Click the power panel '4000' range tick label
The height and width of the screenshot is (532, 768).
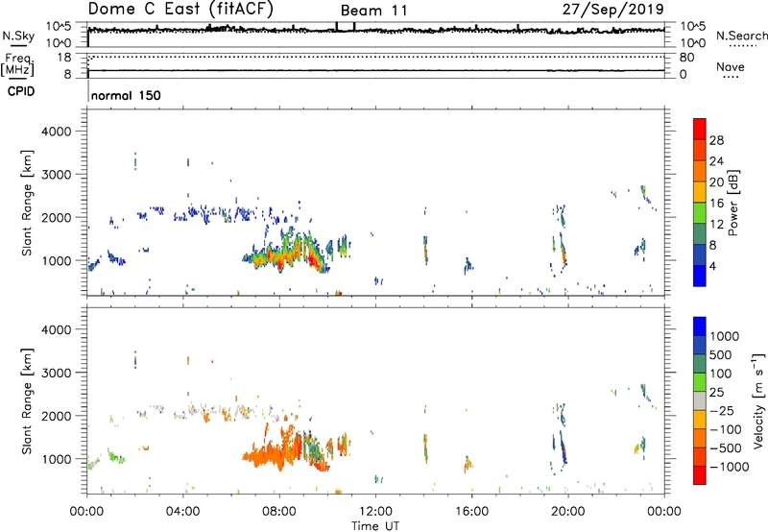(56, 132)
